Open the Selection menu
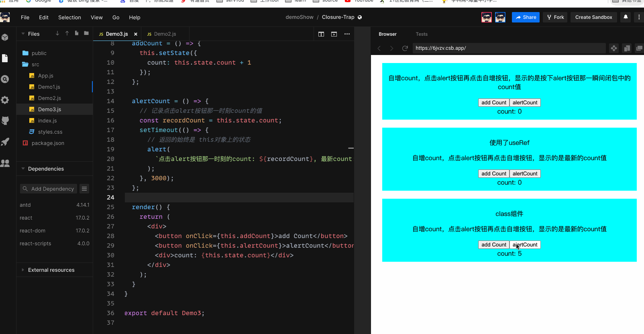 (69, 17)
